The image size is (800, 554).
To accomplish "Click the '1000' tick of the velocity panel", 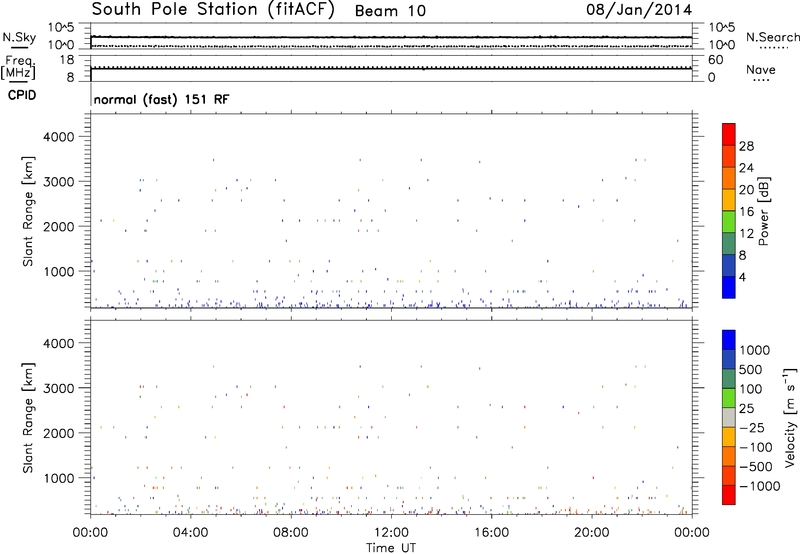I will coord(59,478).
